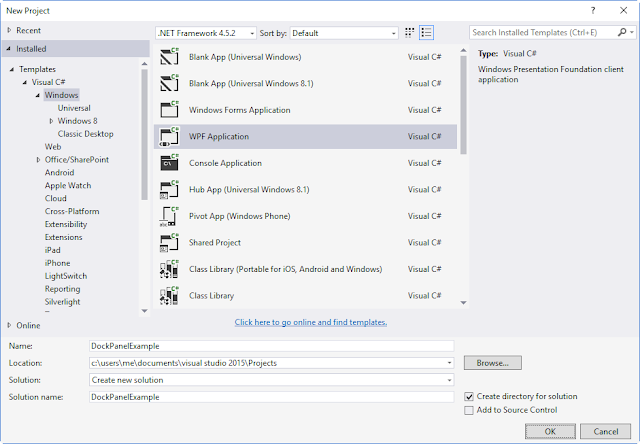Select the iPad template category
The width and height of the screenshot is (640, 444).
(52, 250)
